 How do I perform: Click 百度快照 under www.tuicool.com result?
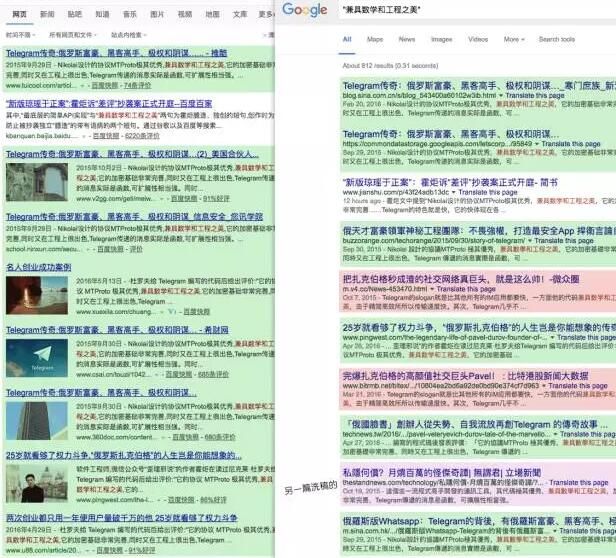[104, 85]
